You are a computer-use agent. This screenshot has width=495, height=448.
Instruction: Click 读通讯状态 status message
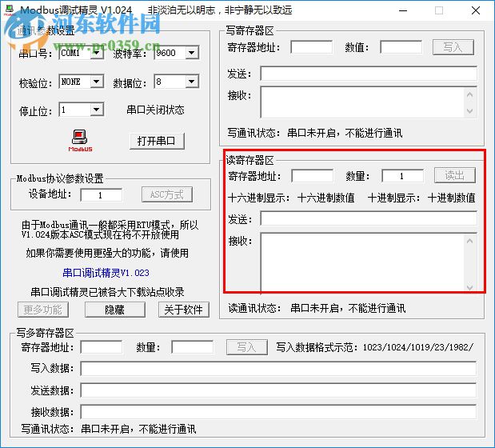point(348,308)
